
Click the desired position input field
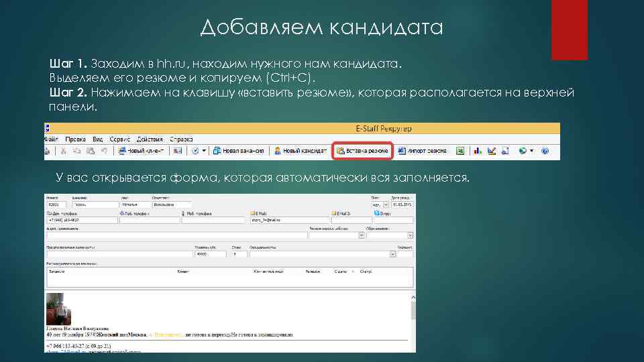pyautogui.click(x=119, y=254)
